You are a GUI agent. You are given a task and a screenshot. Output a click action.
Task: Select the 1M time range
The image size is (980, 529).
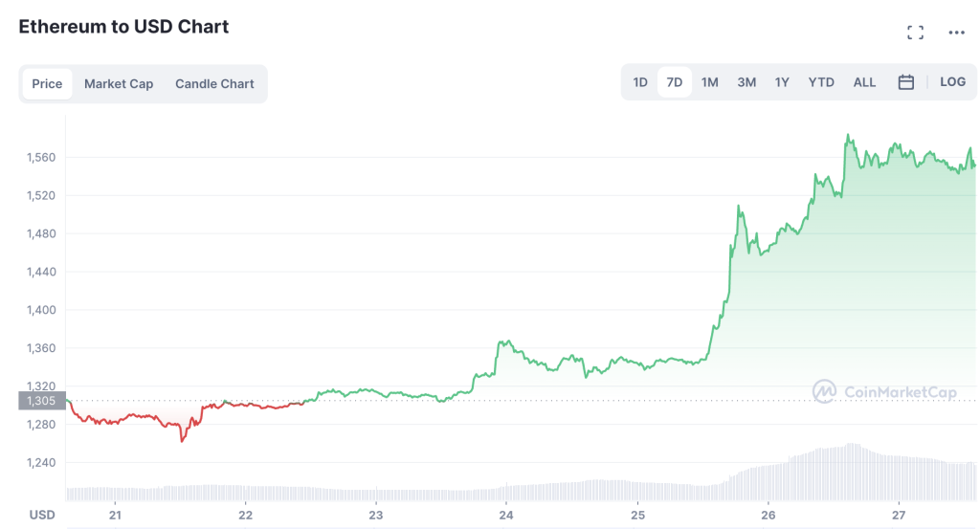tap(709, 82)
